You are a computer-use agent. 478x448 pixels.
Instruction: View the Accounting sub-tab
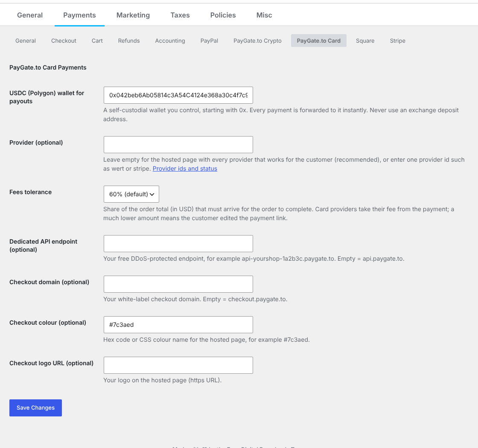170,41
